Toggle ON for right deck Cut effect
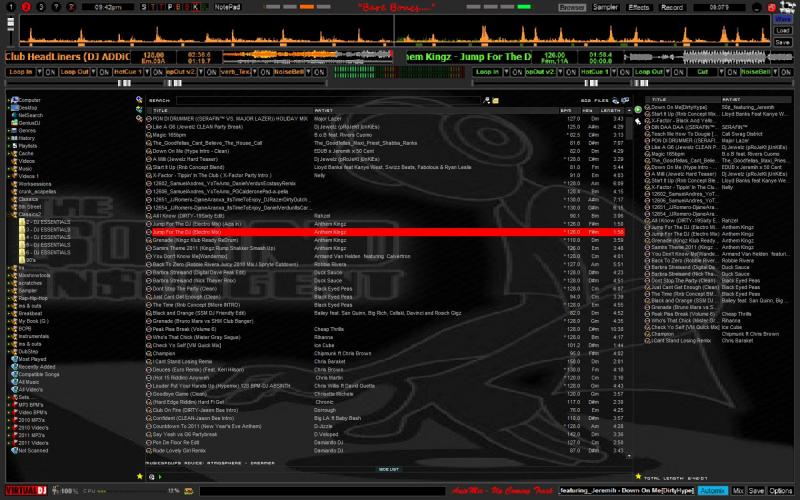Screen dimensions: 800x500 click(733, 72)
